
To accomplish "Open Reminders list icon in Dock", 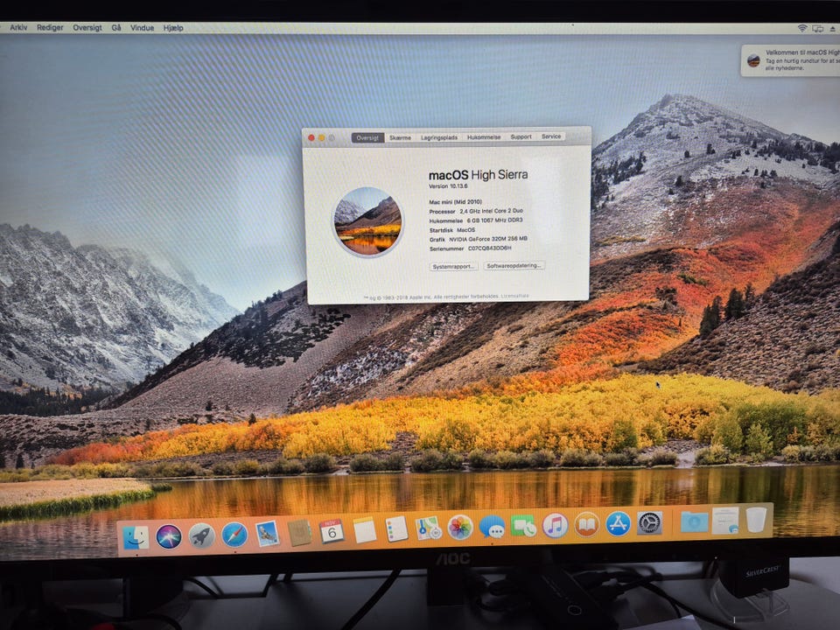I will pyautogui.click(x=396, y=529).
